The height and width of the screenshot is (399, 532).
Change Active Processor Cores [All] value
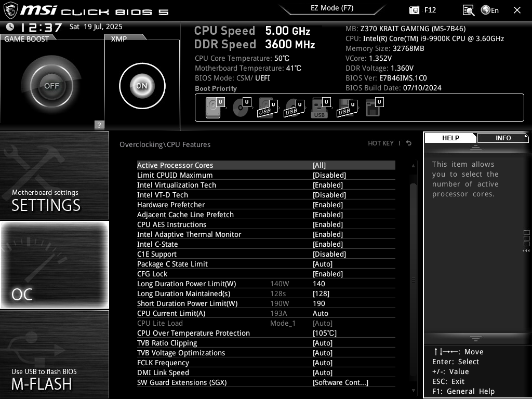point(266,165)
